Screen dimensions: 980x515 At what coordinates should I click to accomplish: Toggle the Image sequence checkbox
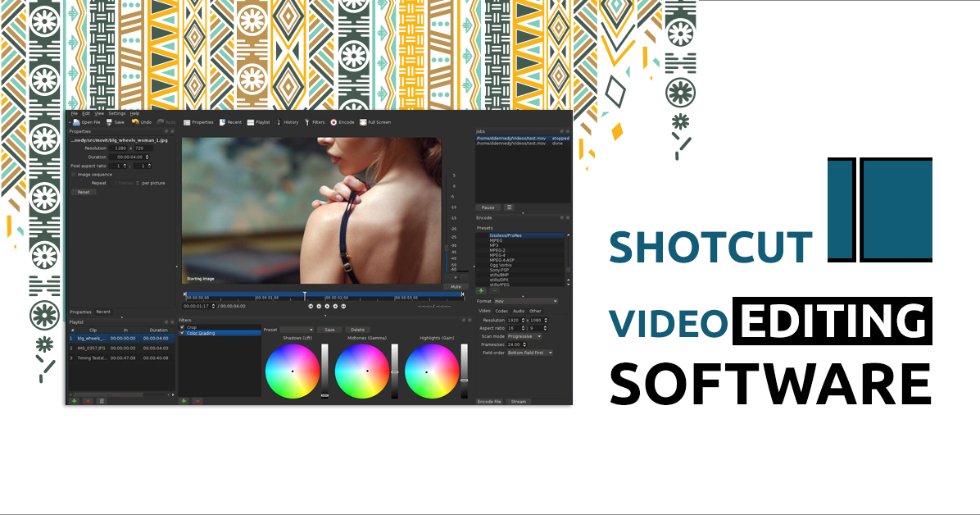coord(74,175)
